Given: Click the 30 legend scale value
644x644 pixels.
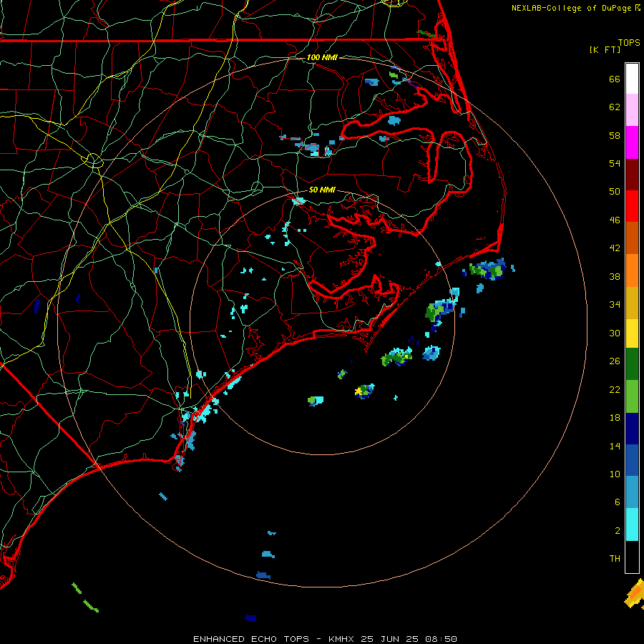Looking at the screenshot, I should 615,333.
